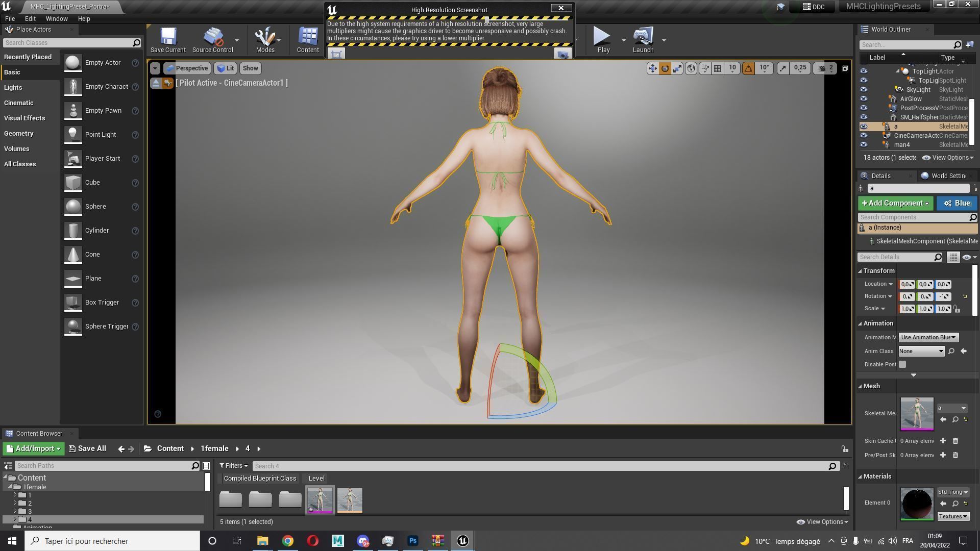The width and height of the screenshot is (980, 551).
Task: Toggle visibility of the man4 actor
Action: point(864,145)
